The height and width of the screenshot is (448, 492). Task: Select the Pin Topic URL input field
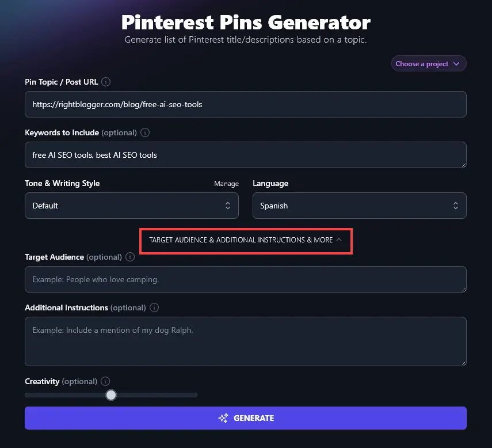(246, 104)
